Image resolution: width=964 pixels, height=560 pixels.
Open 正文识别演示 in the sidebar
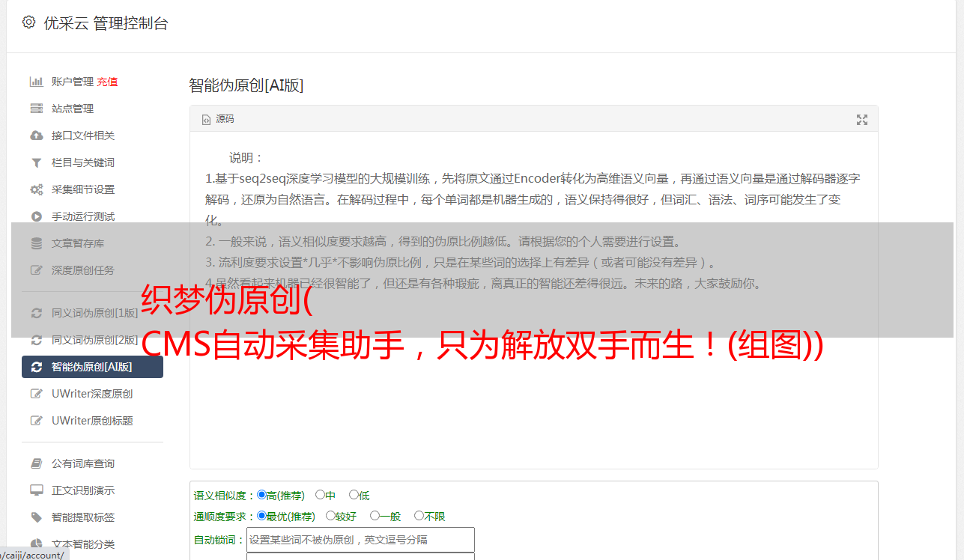point(83,490)
